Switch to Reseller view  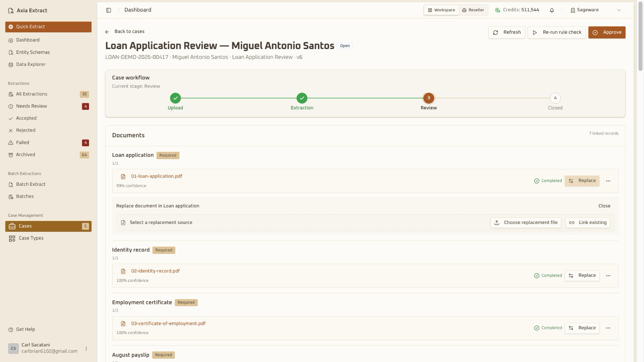pyautogui.click(x=473, y=10)
